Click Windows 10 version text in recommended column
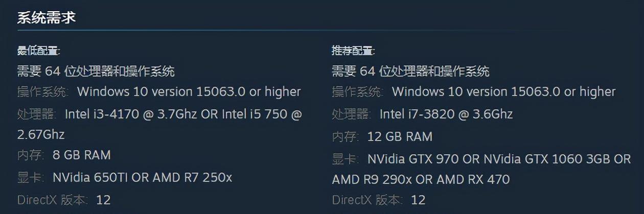The width and height of the screenshot is (644, 214). click(x=504, y=92)
